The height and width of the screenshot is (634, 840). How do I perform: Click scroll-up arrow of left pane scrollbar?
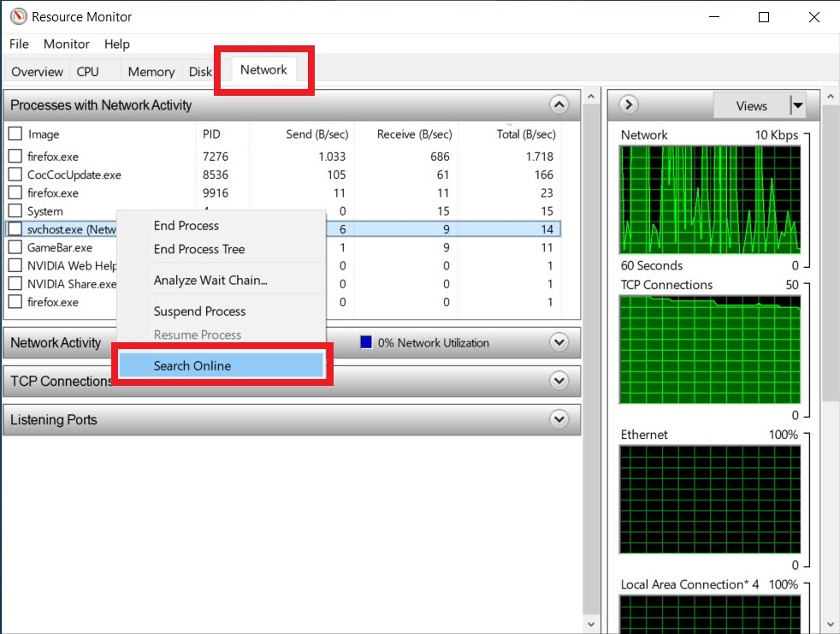(591, 97)
